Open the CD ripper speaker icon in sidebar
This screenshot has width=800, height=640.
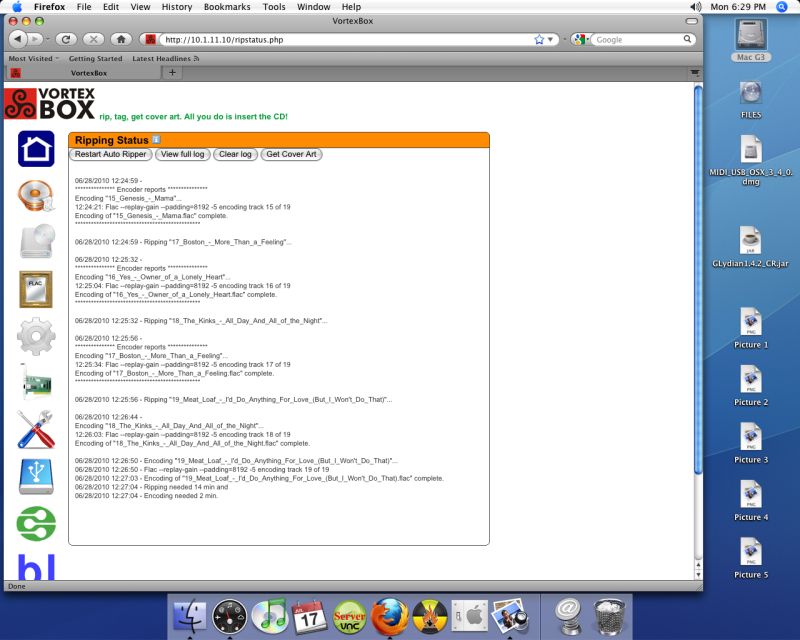(x=36, y=195)
